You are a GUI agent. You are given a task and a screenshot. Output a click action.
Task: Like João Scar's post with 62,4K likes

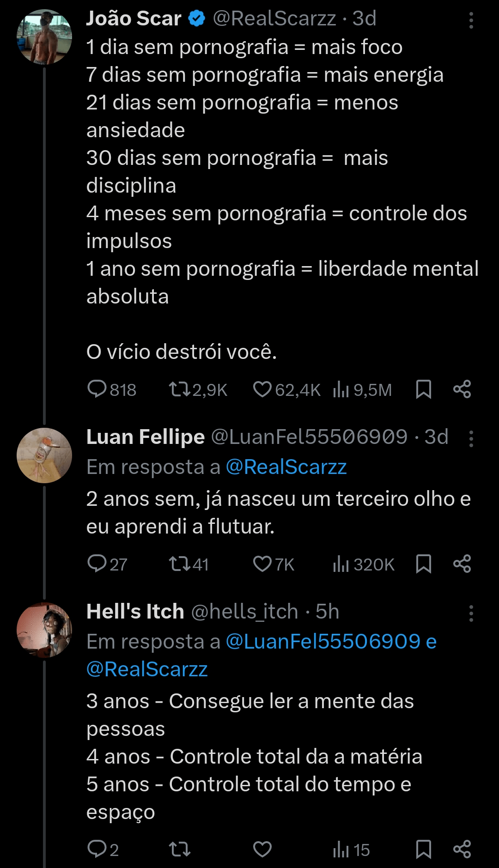click(262, 389)
